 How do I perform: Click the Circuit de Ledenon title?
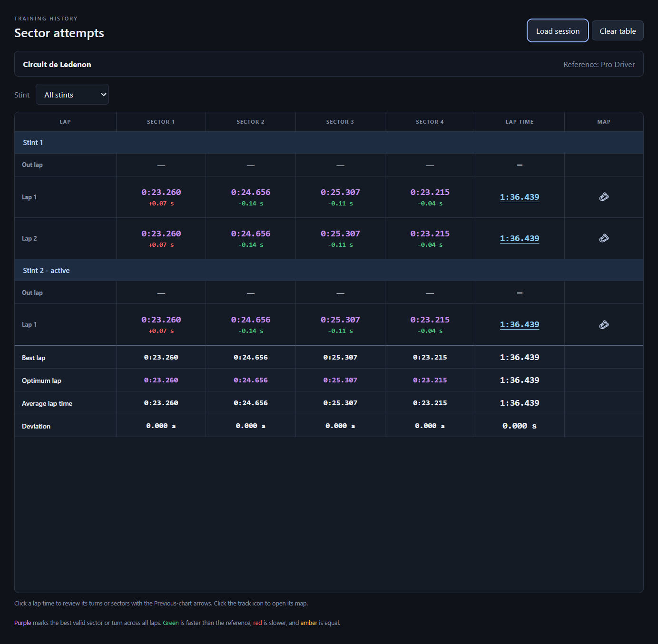click(x=57, y=64)
